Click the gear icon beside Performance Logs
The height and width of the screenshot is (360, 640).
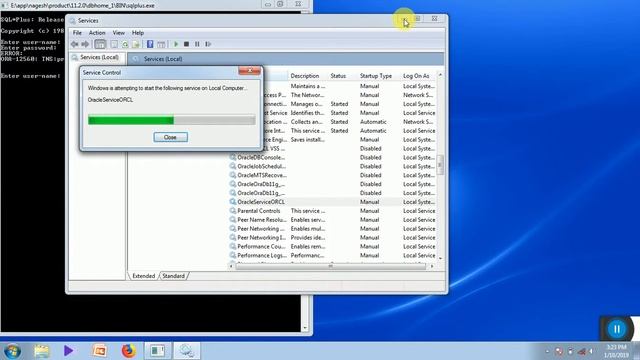pos(233,255)
